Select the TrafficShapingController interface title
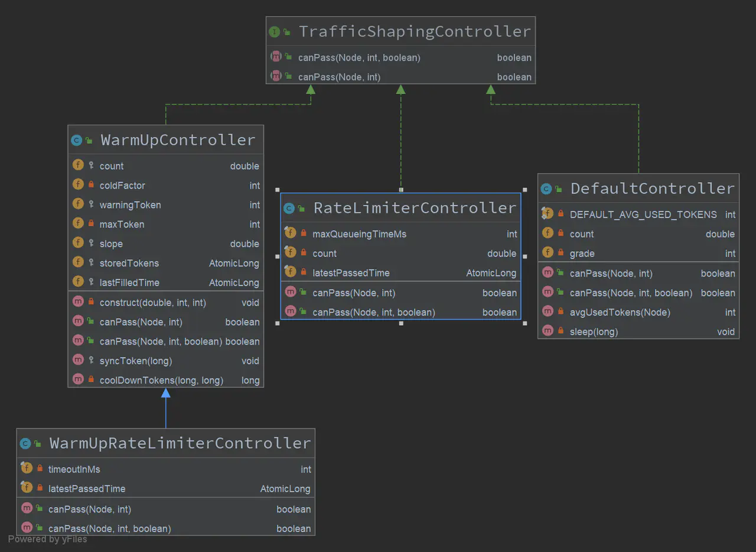The image size is (756, 552). tap(415, 31)
